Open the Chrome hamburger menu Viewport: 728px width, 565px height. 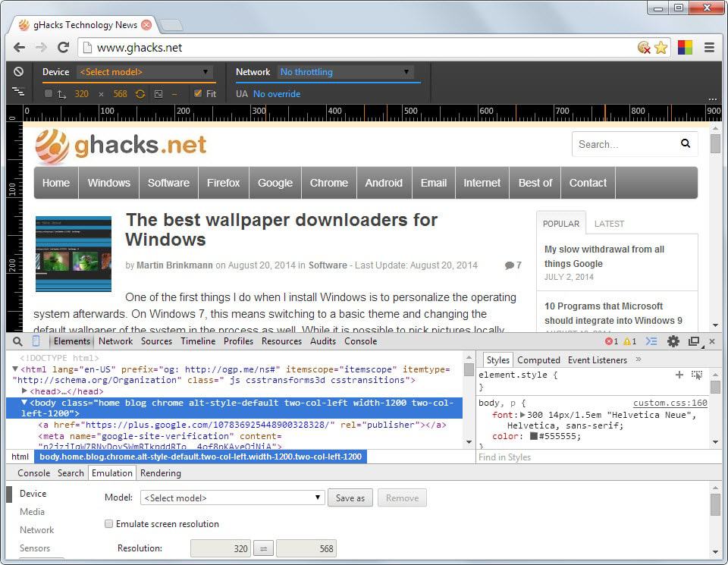pos(709,47)
